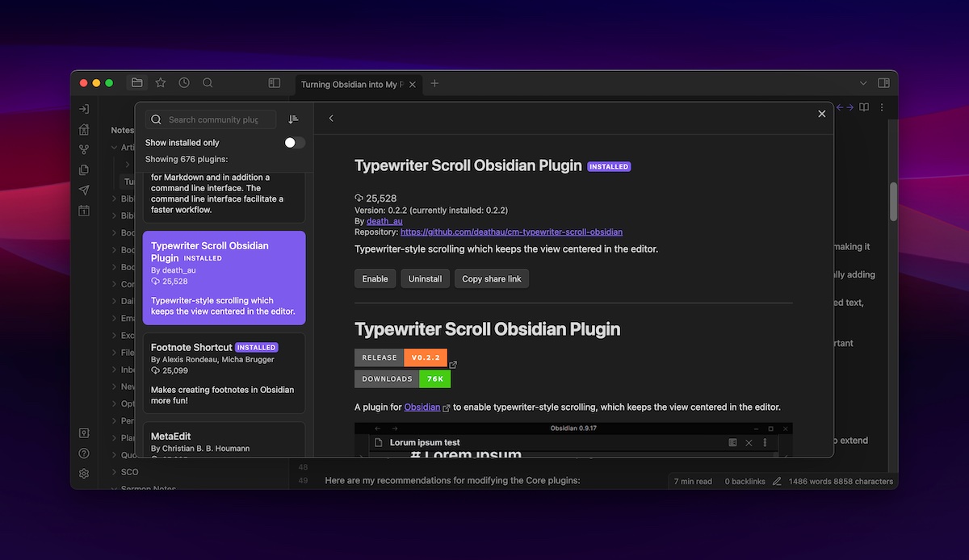Click the quick switcher ribbon icon
969x560 pixels.
click(x=84, y=109)
